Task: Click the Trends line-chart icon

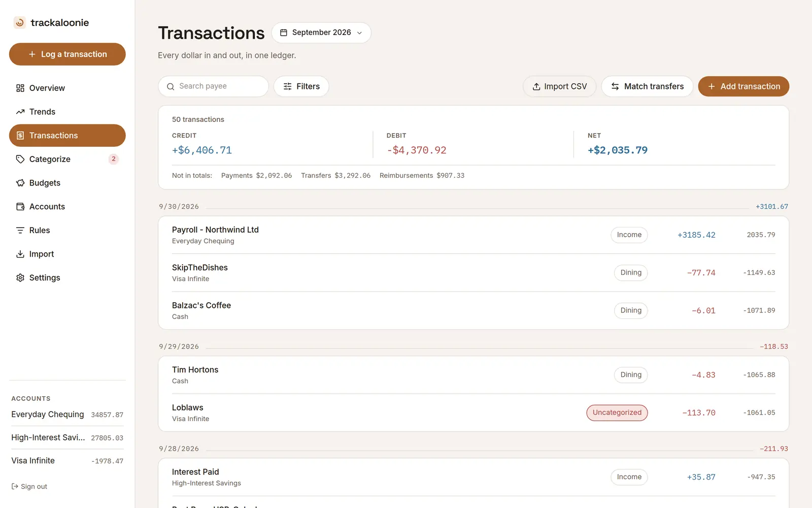Action: pos(20,112)
